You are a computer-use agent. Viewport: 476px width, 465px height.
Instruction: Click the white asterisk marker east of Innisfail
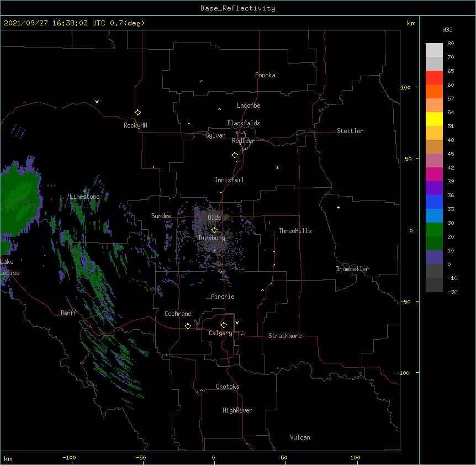point(277,167)
